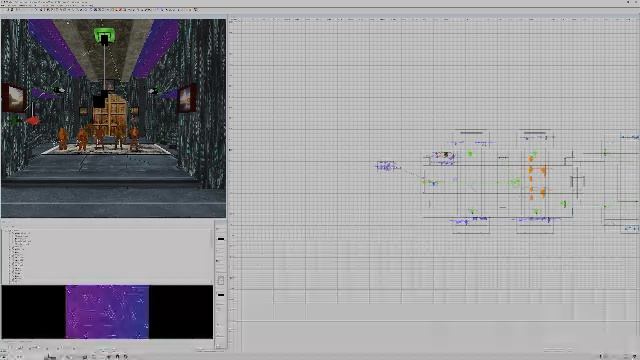This screenshot has height=360, width=640.
Task: Select the left wall painting in 3D view
Action: point(14,98)
